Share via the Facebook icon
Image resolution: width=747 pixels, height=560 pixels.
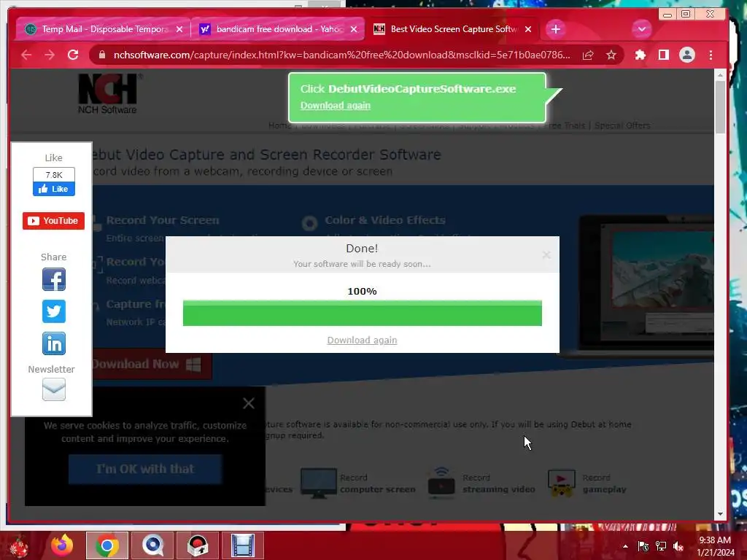pos(54,279)
